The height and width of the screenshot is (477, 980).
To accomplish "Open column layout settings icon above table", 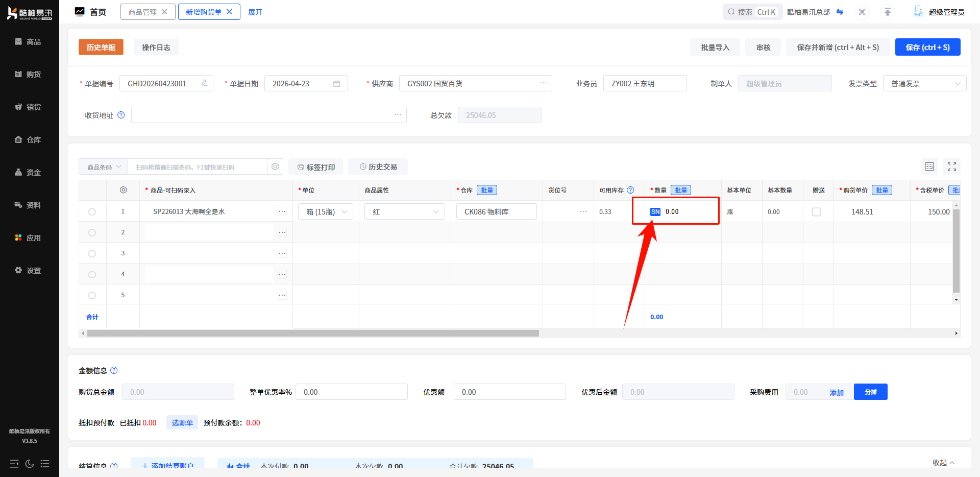I will (x=929, y=166).
